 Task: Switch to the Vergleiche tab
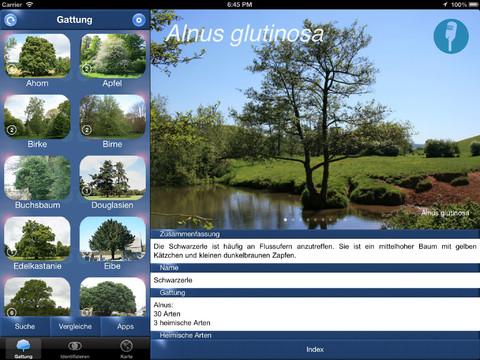(75, 327)
